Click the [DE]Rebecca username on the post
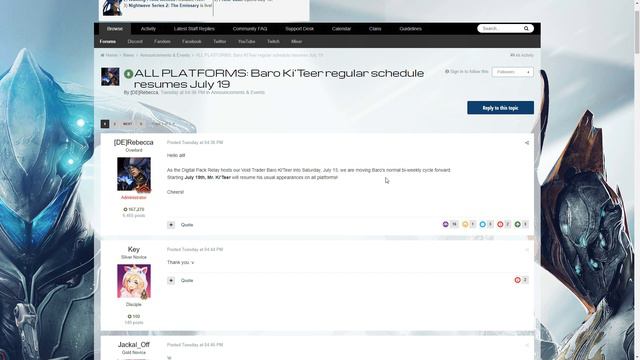 tap(133, 142)
